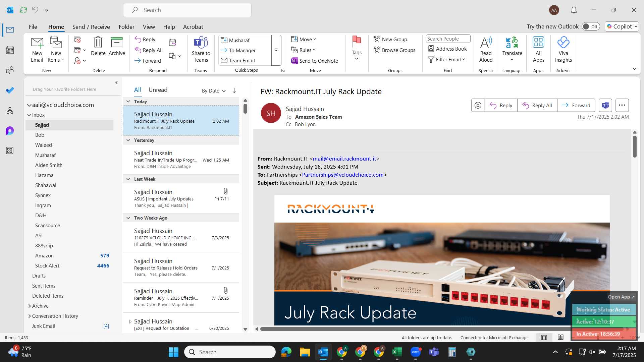The image size is (644, 362).
Task: Open By Date sort dropdown
Action: coord(214,90)
